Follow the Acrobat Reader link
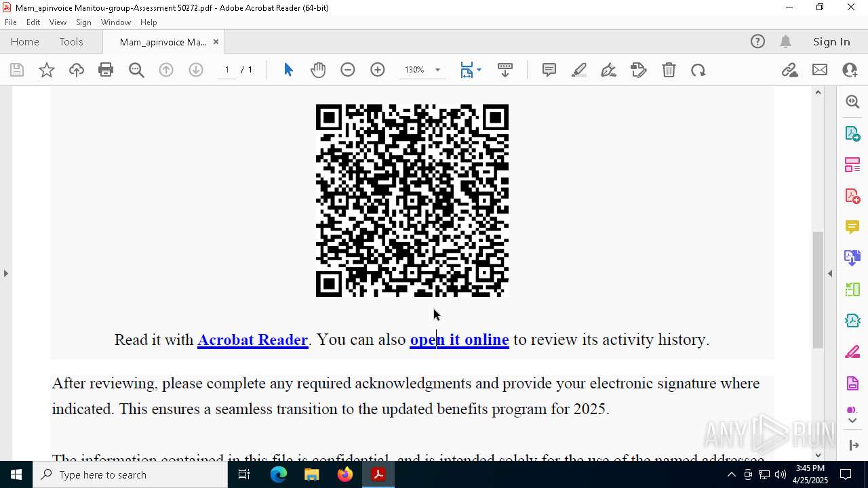The image size is (868, 488). coord(253,340)
